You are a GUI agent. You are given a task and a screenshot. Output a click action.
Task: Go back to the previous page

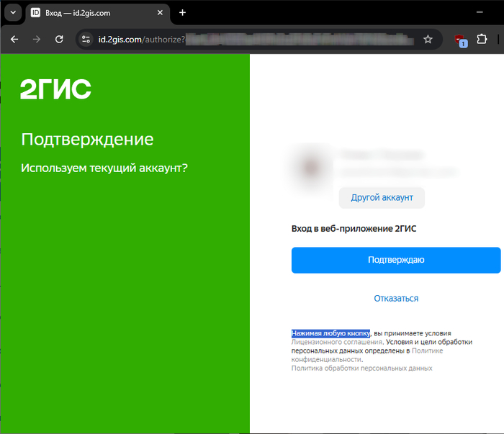point(14,40)
